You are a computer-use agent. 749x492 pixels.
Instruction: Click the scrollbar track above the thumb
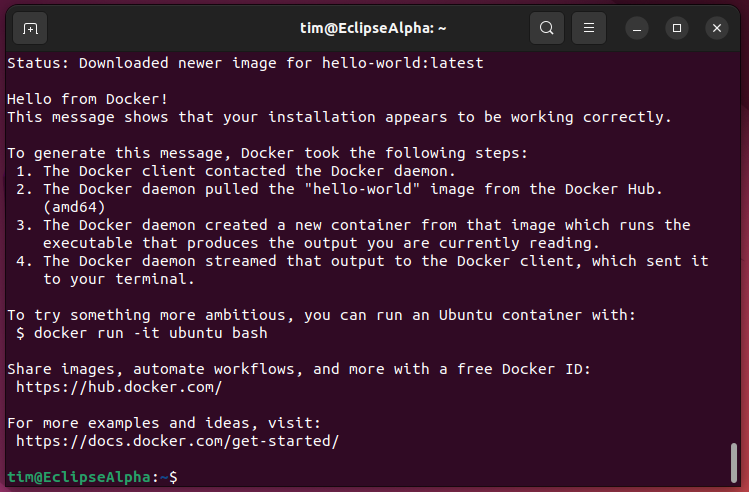pos(735,250)
